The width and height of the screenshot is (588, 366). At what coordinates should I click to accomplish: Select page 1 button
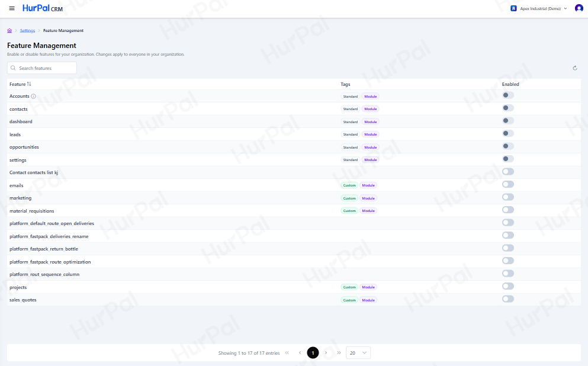tap(313, 353)
